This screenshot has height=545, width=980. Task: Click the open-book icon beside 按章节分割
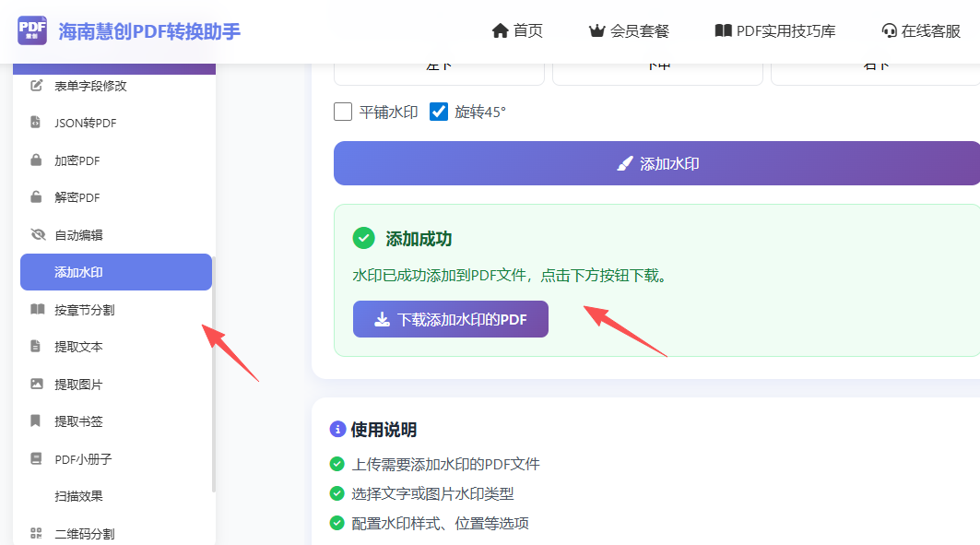click(38, 309)
